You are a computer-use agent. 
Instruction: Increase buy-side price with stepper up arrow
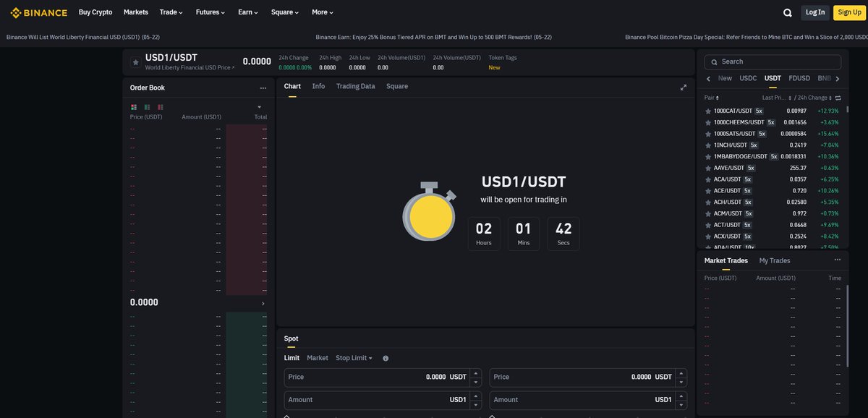pos(475,373)
